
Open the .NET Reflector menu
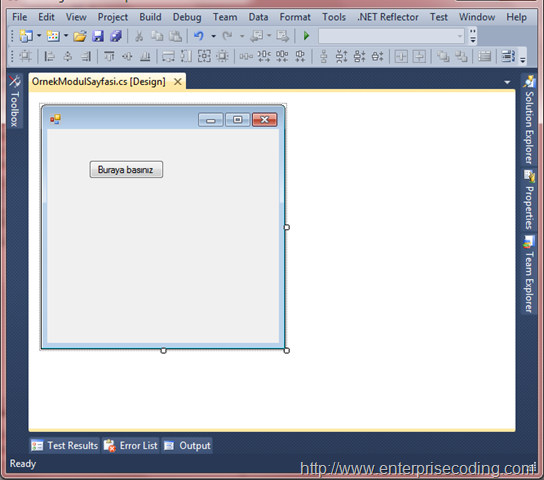click(388, 17)
